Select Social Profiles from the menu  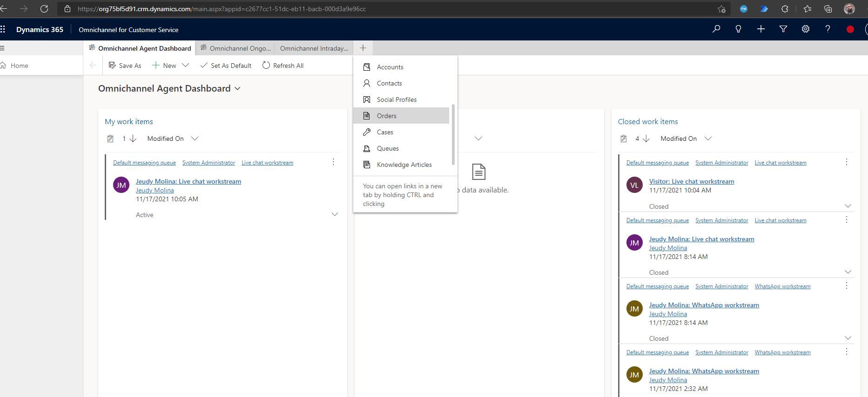tap(401, 99)
